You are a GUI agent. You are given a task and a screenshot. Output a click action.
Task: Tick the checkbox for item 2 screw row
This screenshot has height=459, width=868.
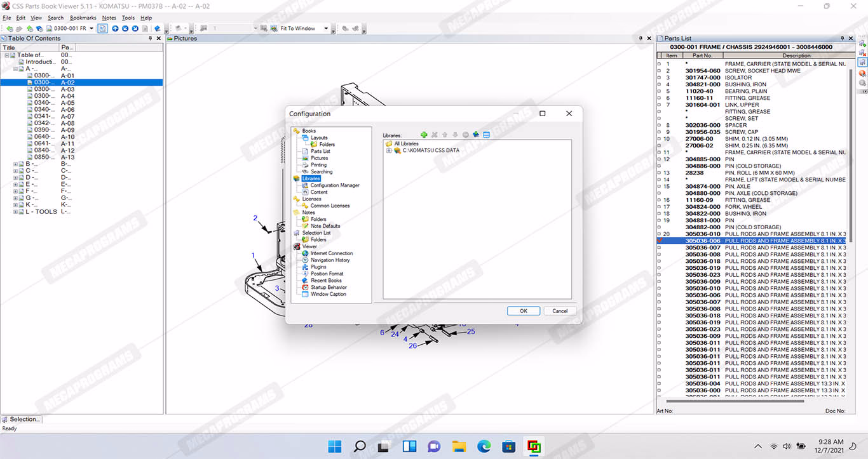coord(659,71)
